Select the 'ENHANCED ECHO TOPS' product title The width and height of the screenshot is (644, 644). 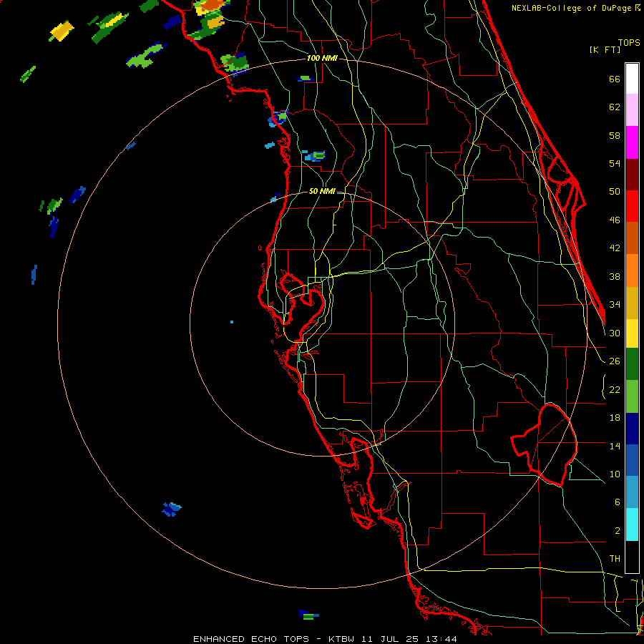tap(251, 639)
